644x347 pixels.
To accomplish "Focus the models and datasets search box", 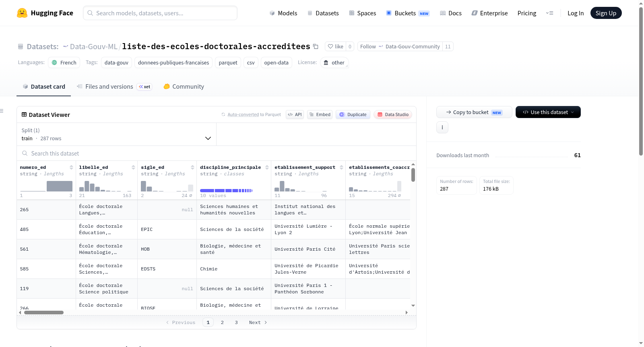I will point(160,13).
